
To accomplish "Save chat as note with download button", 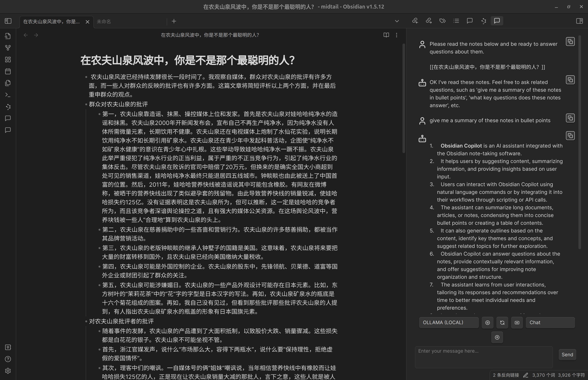I will pyautogui.click(x=517, y=323).
